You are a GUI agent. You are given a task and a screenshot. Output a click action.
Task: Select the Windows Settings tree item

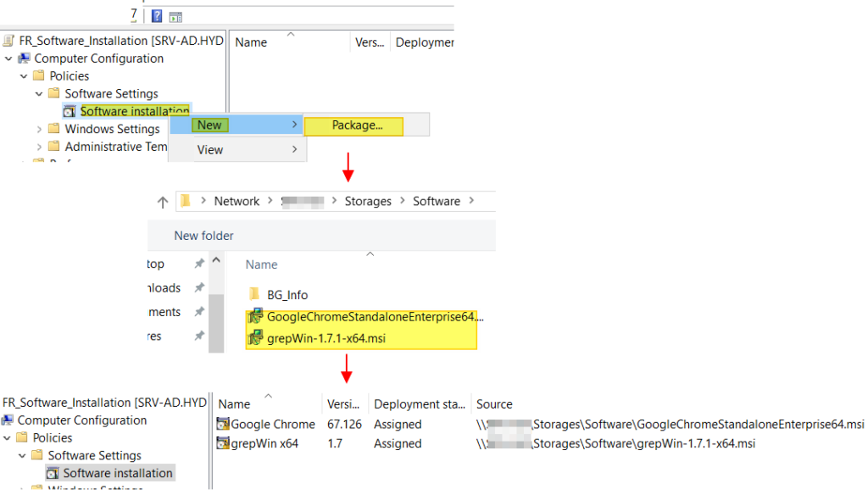[x=112, y=129]
